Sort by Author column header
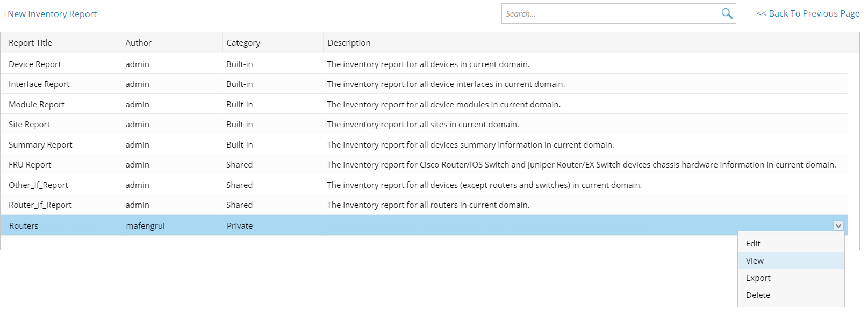868x313 pixels. pyautogui.click(x=138, y=42)
